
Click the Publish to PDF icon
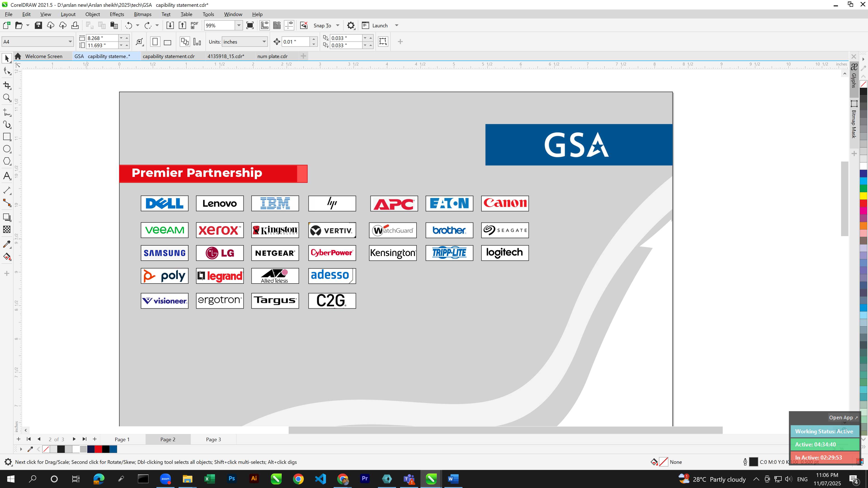tap(194, 26)
